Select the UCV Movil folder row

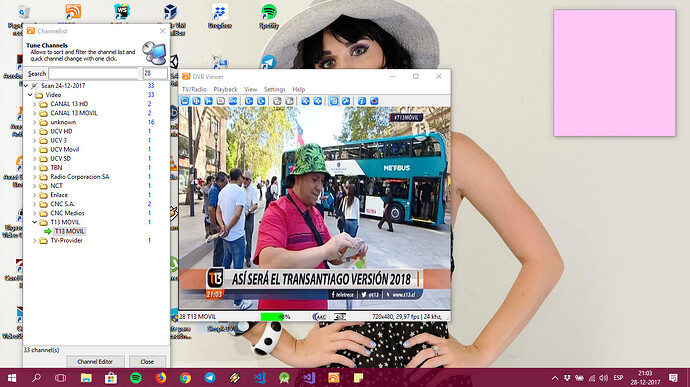(x=64, y=150)
